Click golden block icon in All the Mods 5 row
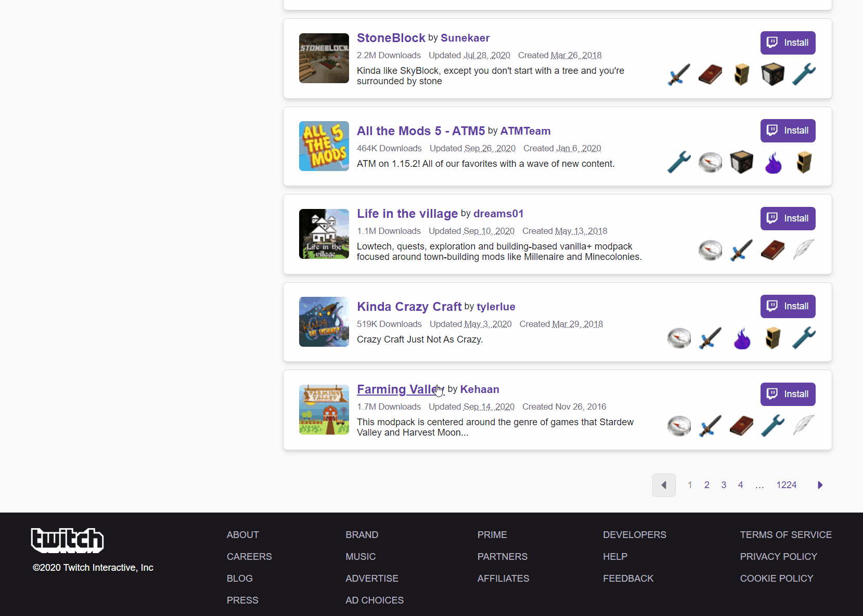The width and height of the screenshot is (863, 616). point(804,162)
